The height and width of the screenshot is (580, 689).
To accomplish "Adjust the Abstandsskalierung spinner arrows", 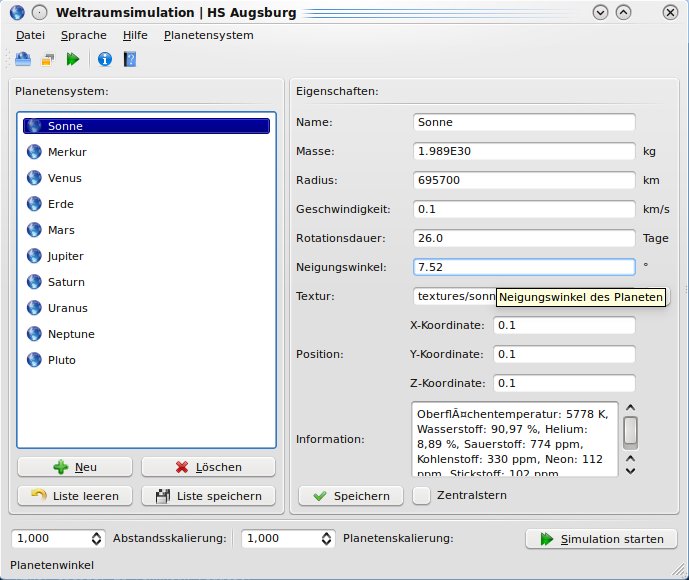I will point(96,538).
